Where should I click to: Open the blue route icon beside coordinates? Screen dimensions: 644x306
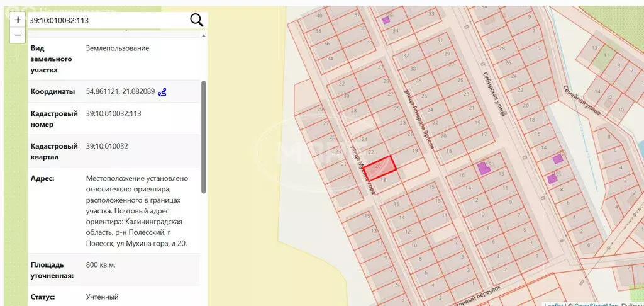click(x=162, y=92)
